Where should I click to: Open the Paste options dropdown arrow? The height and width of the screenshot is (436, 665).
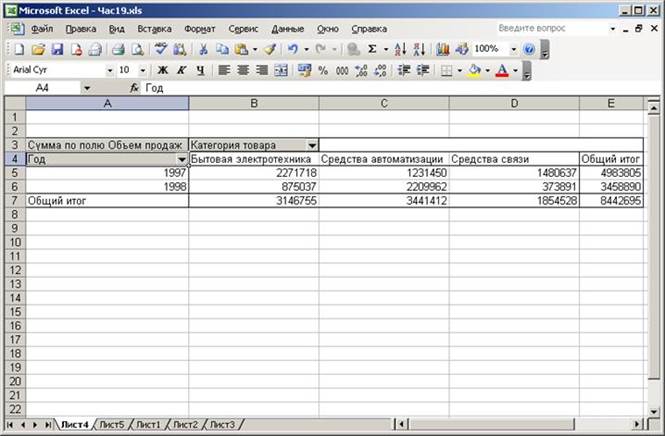point(255,50)
